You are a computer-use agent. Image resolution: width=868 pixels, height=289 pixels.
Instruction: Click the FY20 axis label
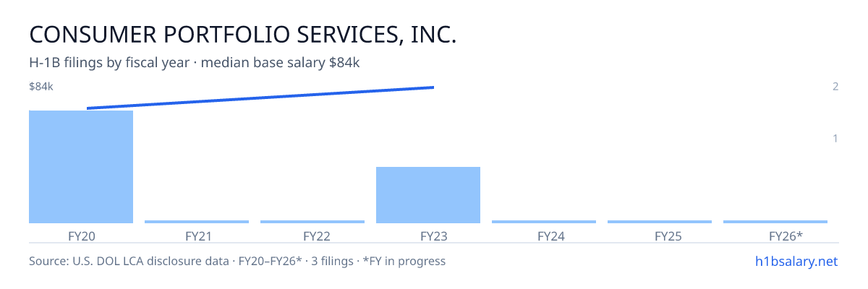[x=81, y=236]
